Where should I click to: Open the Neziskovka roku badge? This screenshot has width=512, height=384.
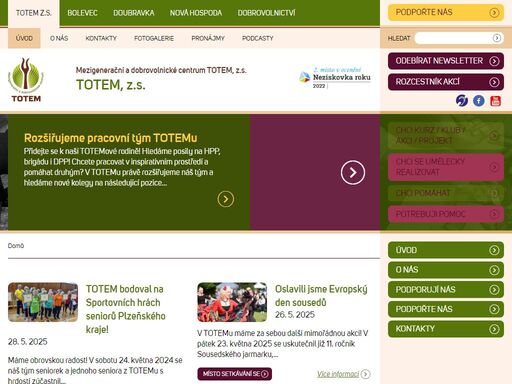335,78
